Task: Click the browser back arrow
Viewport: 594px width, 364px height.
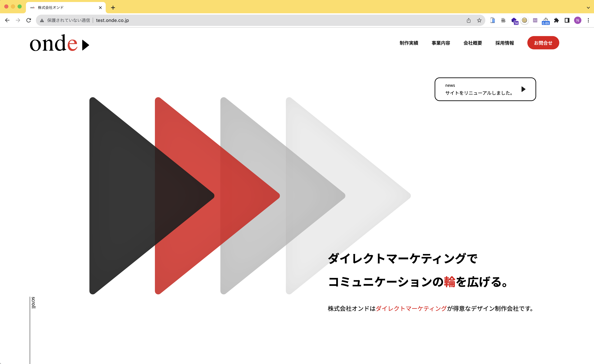Action: coord(7,20)
